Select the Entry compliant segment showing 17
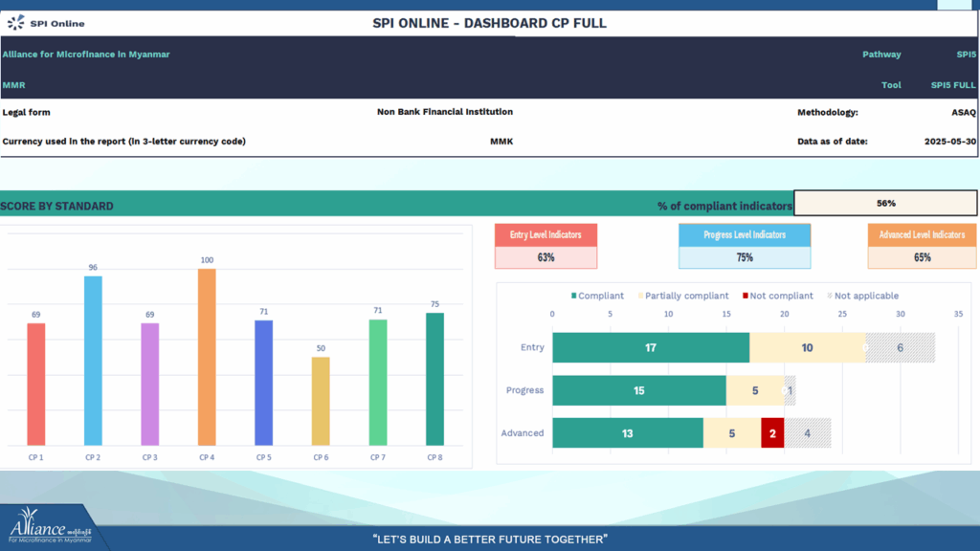The image size is (980, 551). point(651,347)
